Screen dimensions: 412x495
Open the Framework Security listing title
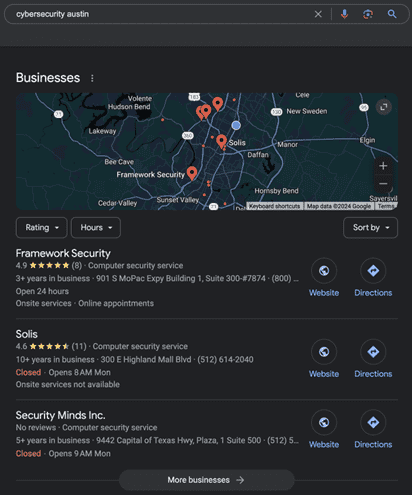[63, 253]
